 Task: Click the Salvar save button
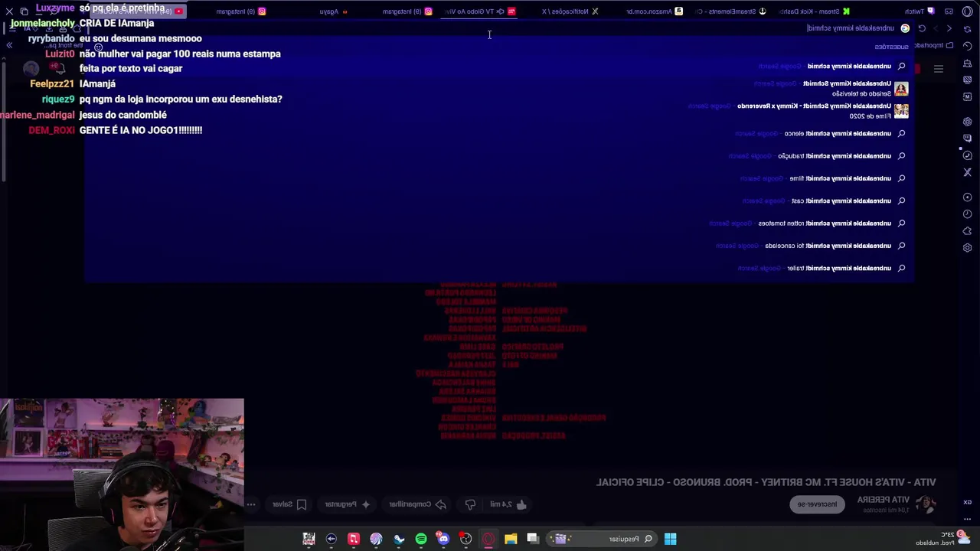click(x=289, y=504)
